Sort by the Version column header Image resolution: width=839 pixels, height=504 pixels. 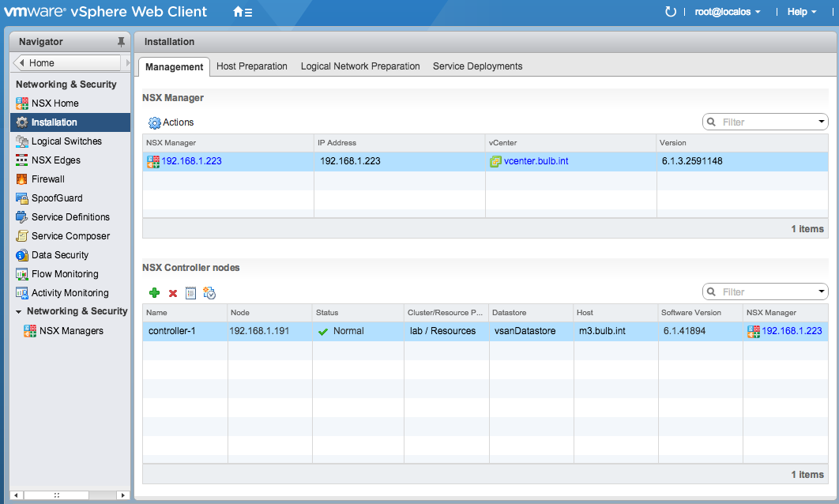pos(742,143)
